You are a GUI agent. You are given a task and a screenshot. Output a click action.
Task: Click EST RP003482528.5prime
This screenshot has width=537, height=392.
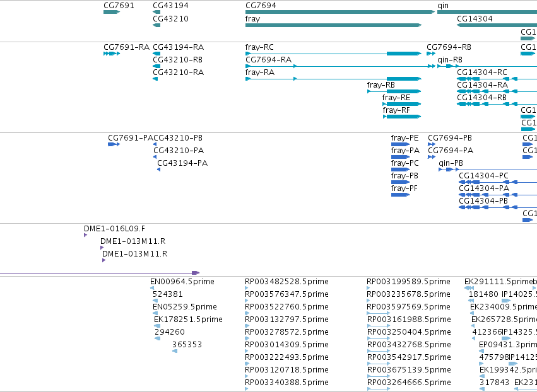tap(286, 282)
